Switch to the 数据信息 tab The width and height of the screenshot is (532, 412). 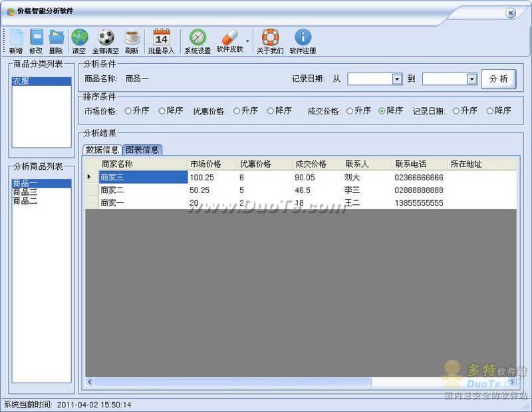[102, 150]
